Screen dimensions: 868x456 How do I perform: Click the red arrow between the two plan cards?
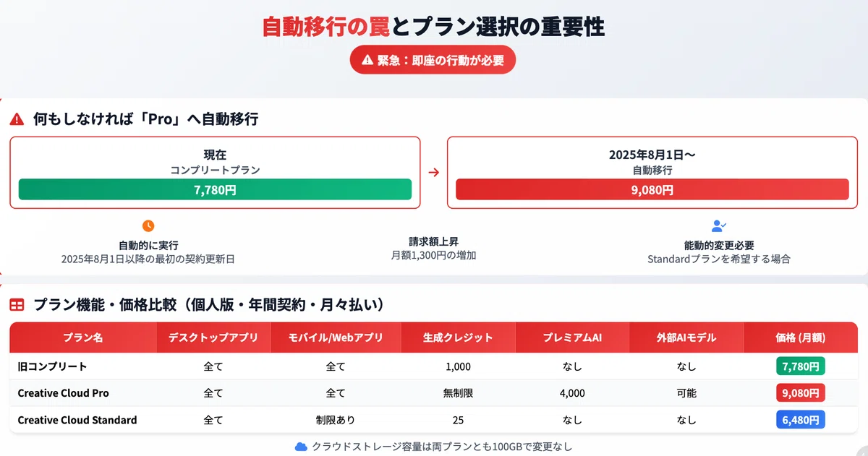coord(433,173)
